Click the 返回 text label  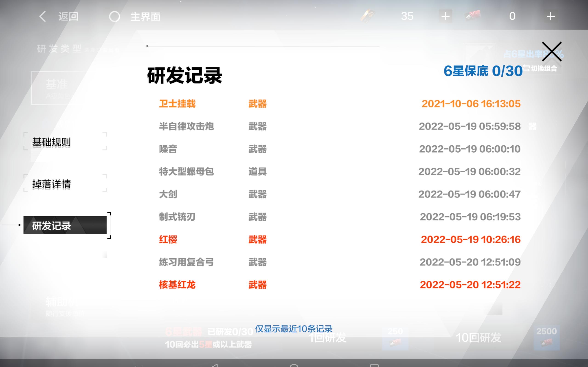[x=68, y=17]
